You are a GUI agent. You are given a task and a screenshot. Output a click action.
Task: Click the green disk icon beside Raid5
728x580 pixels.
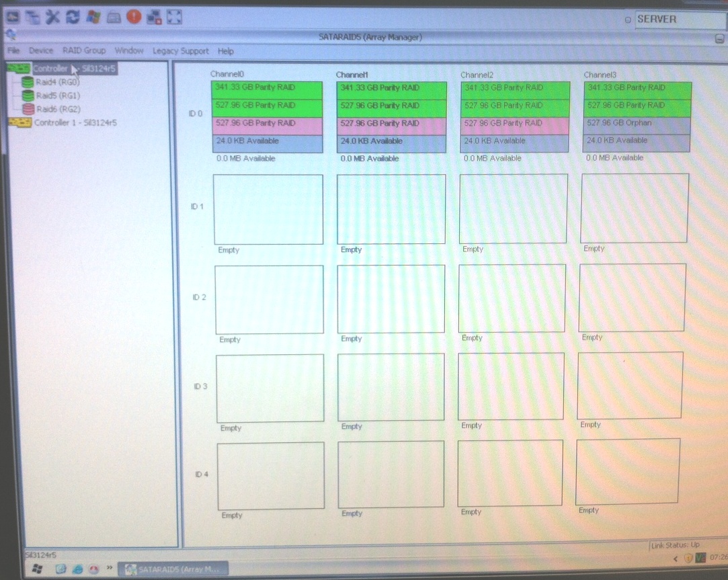(x=28, y=95)
